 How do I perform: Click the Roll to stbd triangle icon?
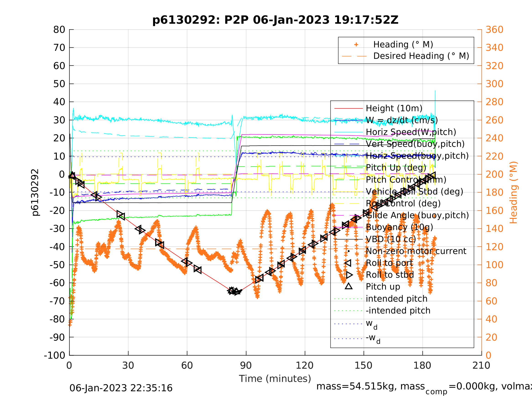[349, 275]
